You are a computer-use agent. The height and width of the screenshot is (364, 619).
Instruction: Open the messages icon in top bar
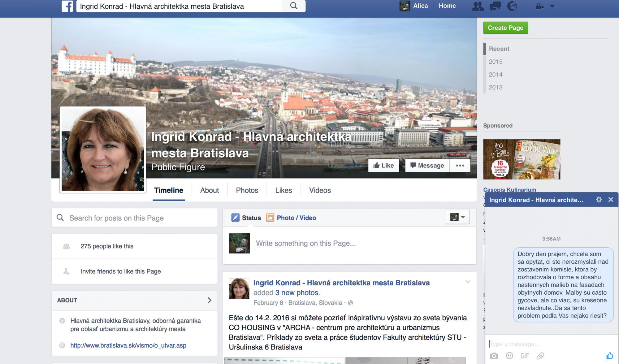tap(495, 6)
